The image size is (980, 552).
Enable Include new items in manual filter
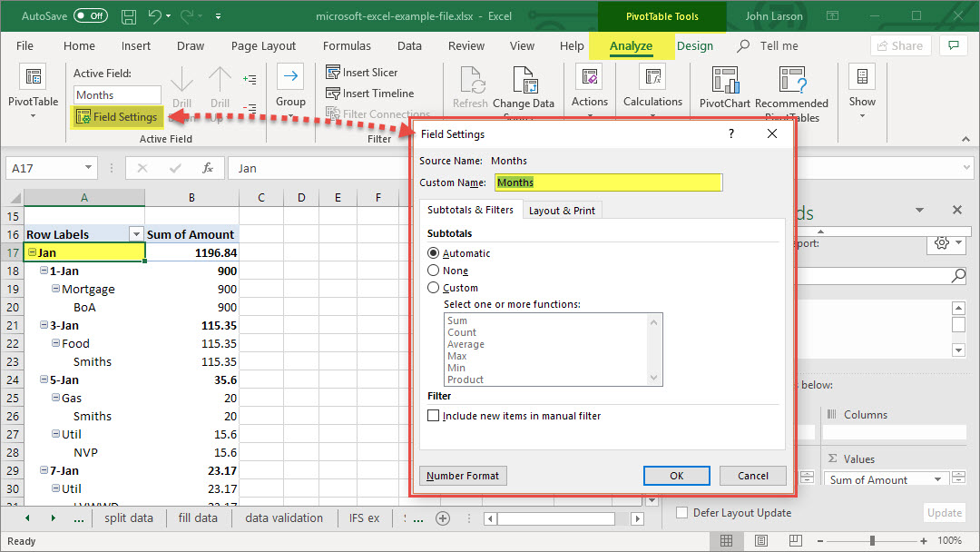(434, 416)
